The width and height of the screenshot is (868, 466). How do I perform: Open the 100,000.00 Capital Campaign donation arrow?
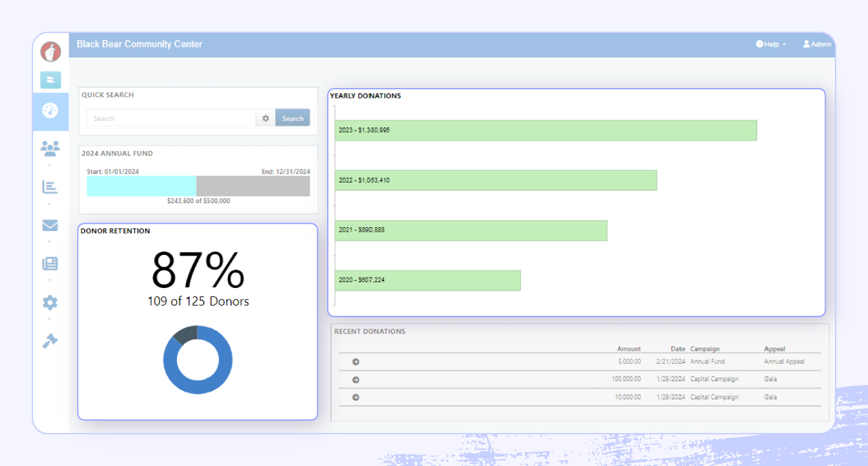click(356, 379)
